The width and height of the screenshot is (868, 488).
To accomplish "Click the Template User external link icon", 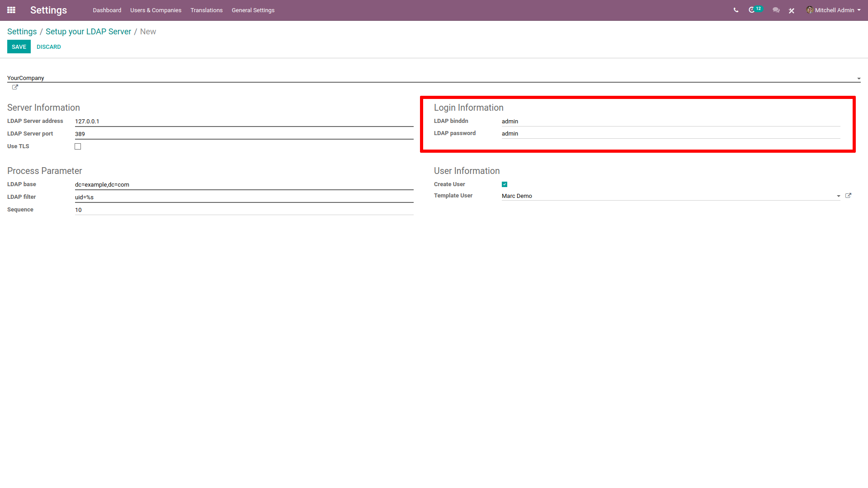I will pos(848,196).
